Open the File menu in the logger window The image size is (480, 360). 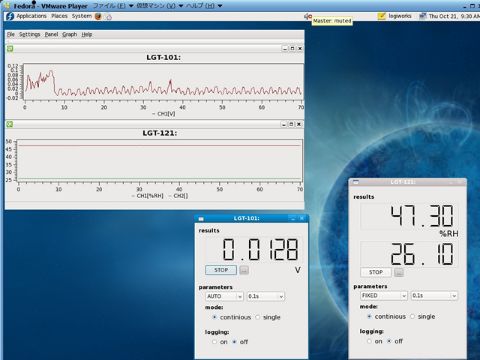11,34
